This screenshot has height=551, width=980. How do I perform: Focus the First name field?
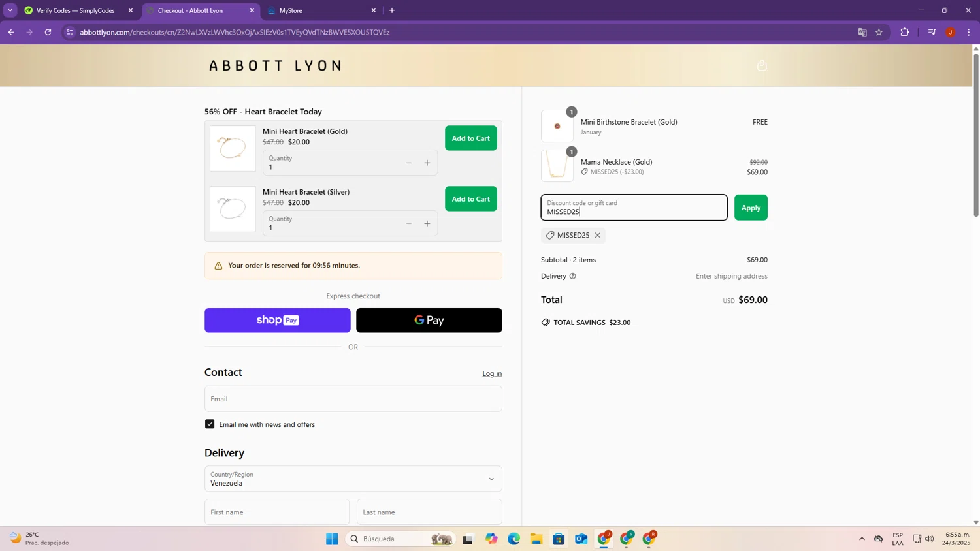277,512
